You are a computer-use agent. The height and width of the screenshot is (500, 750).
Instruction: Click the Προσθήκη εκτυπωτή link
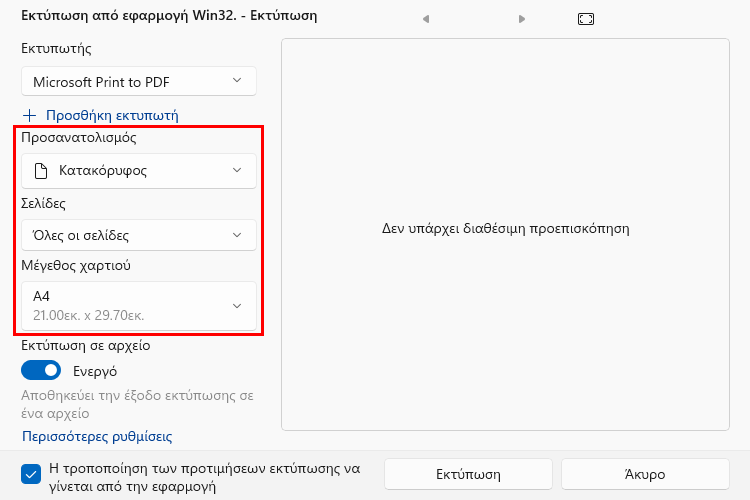112,115
